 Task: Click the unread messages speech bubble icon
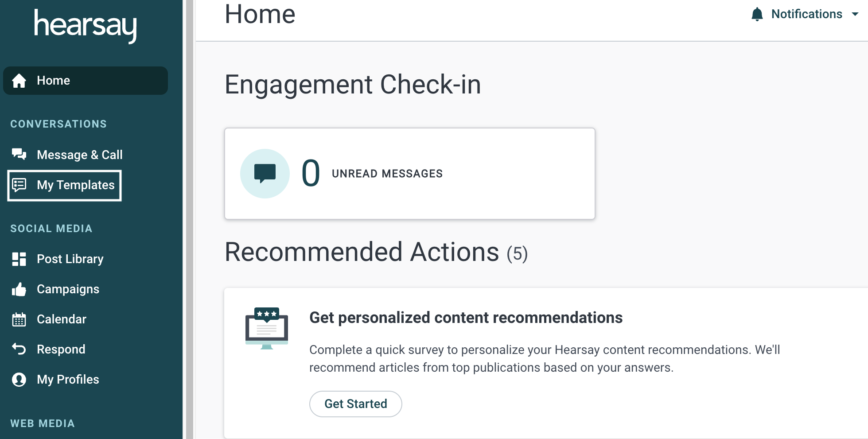pyautogui.click(x=265, y=174)
